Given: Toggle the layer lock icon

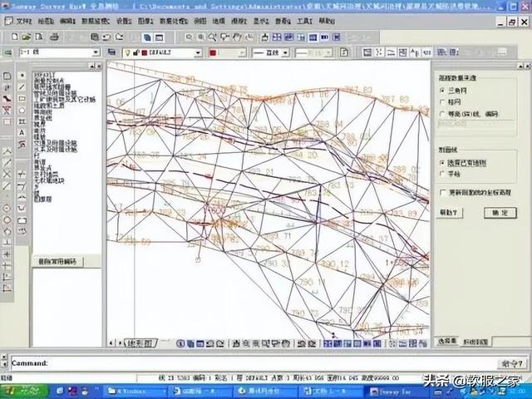Looking at the screenshot, I should click(x=136, y=52).
